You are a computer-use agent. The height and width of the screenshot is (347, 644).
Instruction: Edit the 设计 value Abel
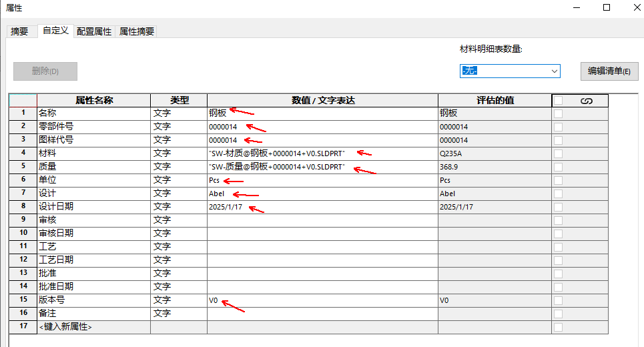click(323, 194)
